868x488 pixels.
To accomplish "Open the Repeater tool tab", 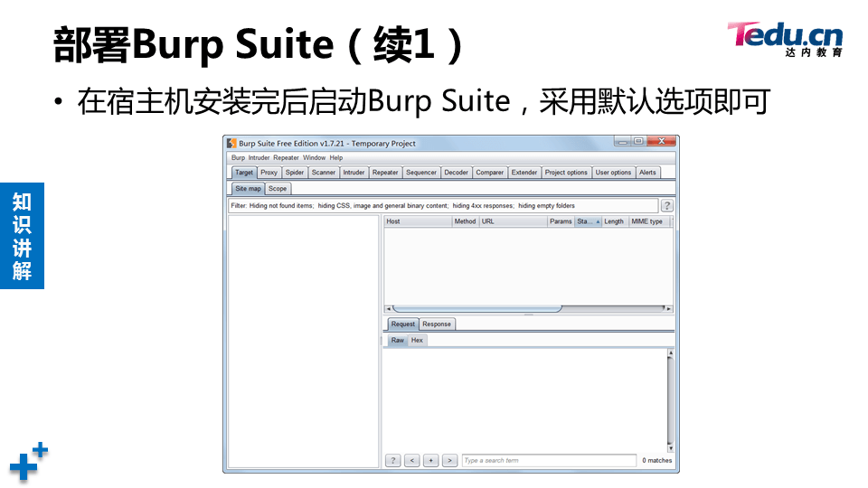I will (385, 173).
